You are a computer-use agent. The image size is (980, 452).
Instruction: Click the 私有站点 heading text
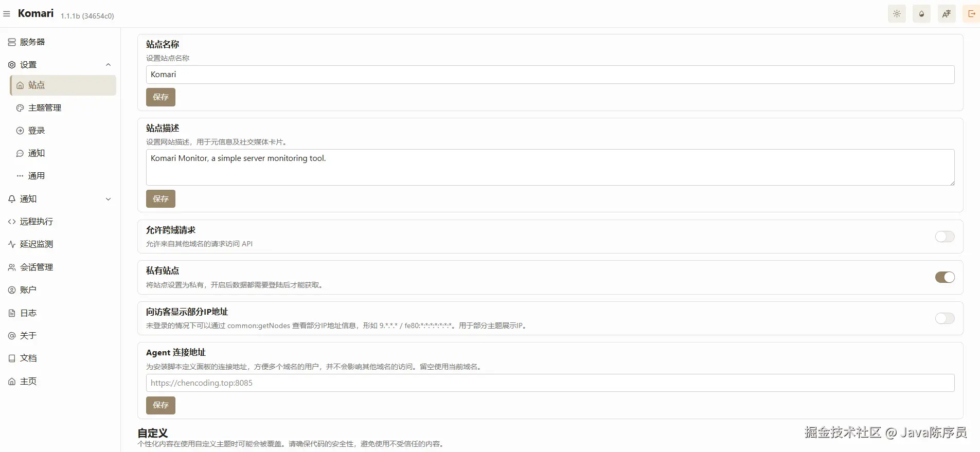(x=163, y=270)
